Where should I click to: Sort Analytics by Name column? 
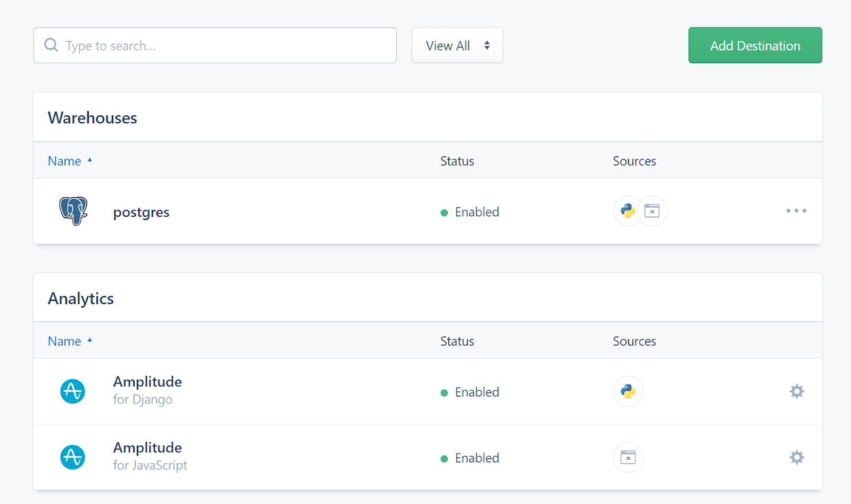[x=65, y=341]
